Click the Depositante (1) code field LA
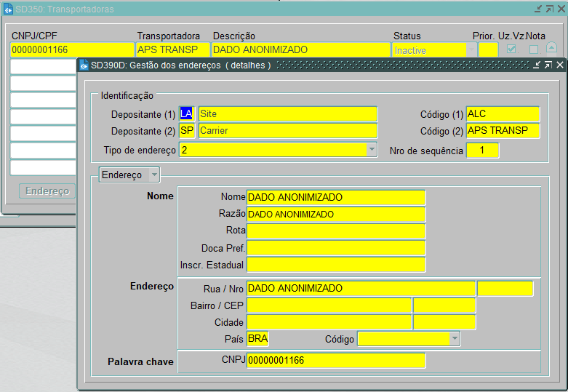 (x=187, y=113)
